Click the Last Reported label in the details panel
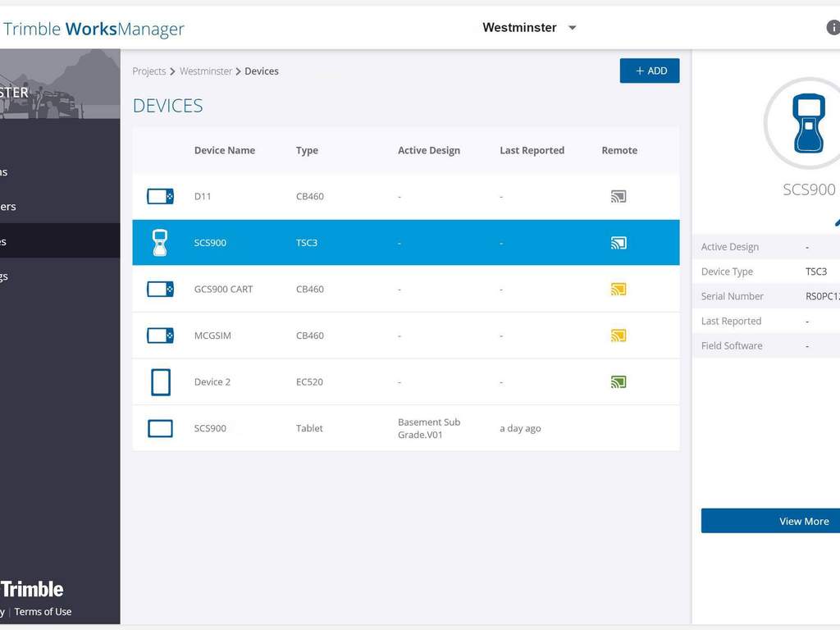The width and height of the screenshot is (840, 630). pos(731,321)
